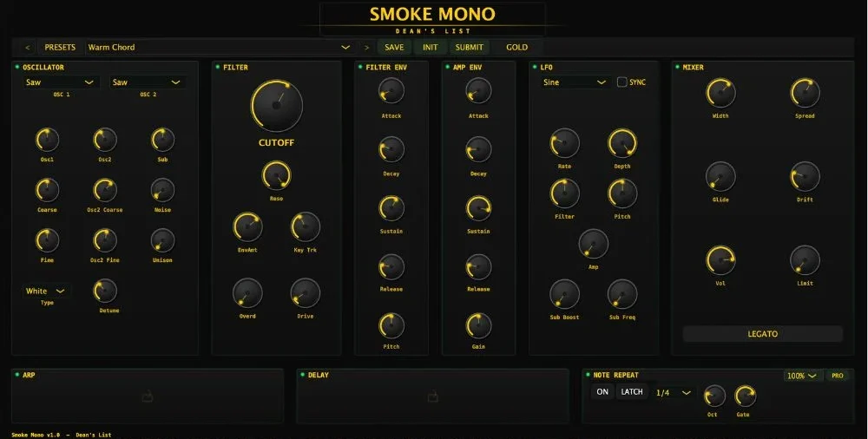Click the LFO Amp knob
868x439 pixels.
594,244
